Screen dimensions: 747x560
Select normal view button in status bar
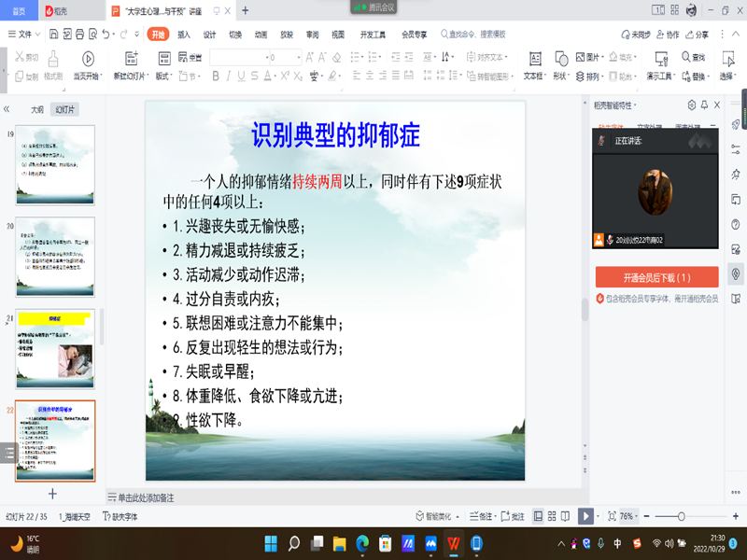pos(538,516)
